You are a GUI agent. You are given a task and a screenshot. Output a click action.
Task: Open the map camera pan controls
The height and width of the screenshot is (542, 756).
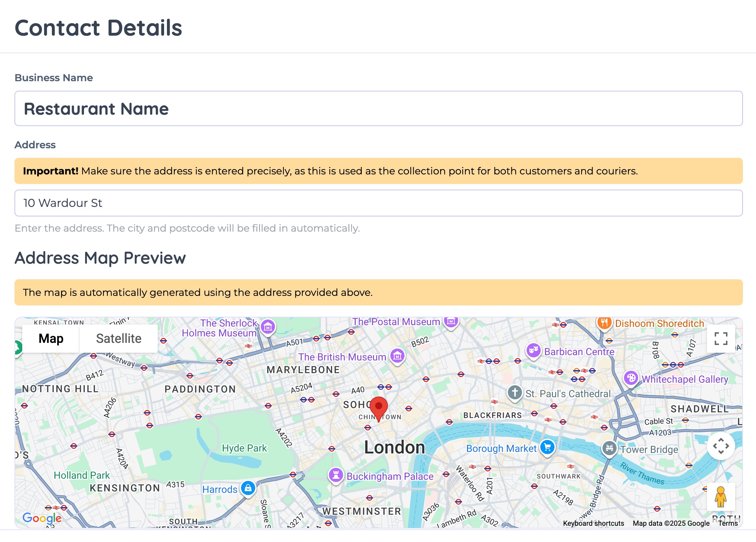click(721, 446)
